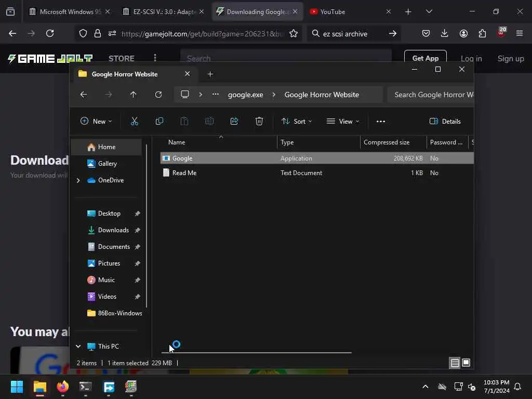Open Gallery in Explorer sidebar

coord(106,164)
